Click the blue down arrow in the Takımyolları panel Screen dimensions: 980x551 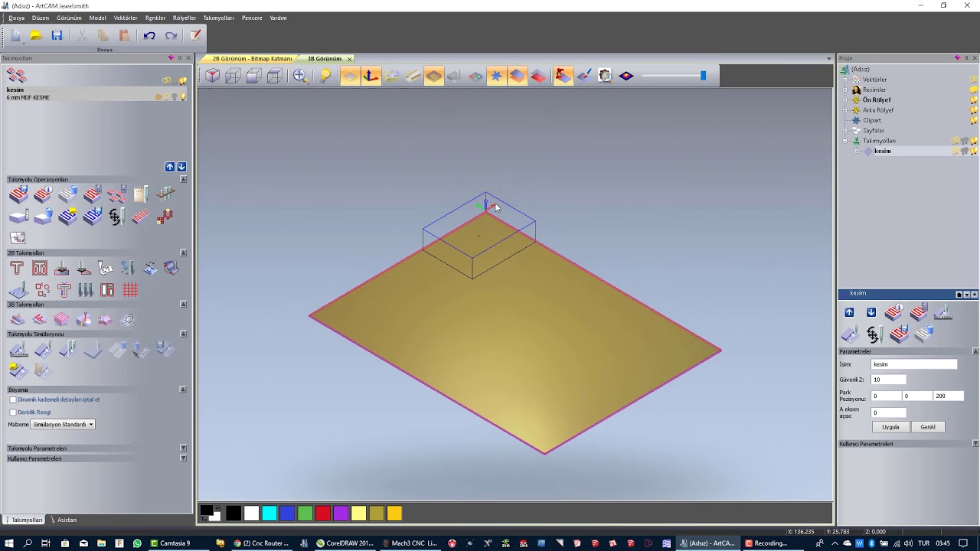[x=181, y=167]
